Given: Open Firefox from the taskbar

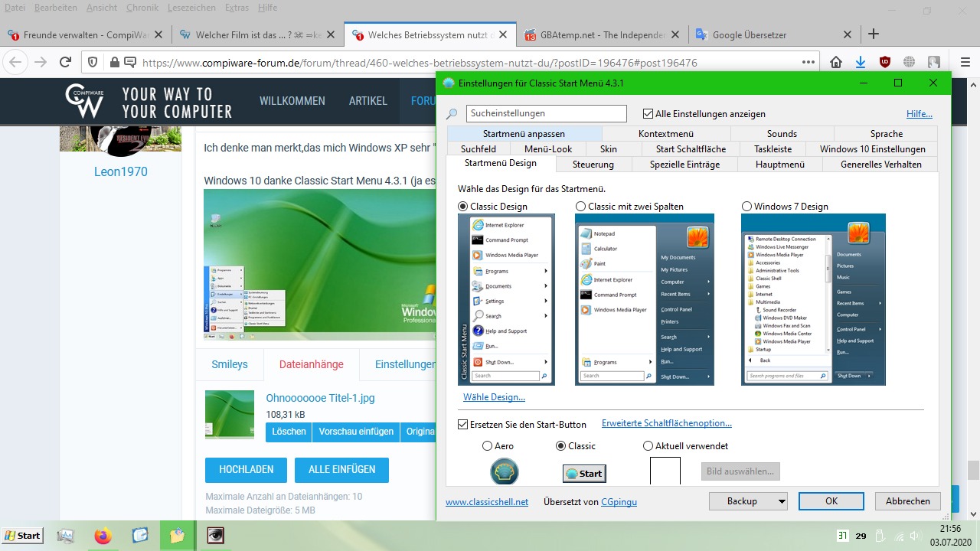Looking at the screenshot, I should (x=103, y=536).
